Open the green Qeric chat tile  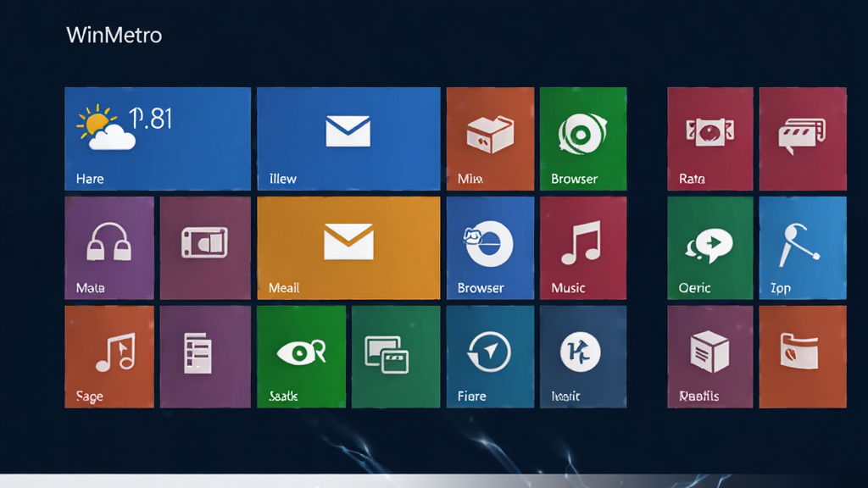tap(710, 248)
